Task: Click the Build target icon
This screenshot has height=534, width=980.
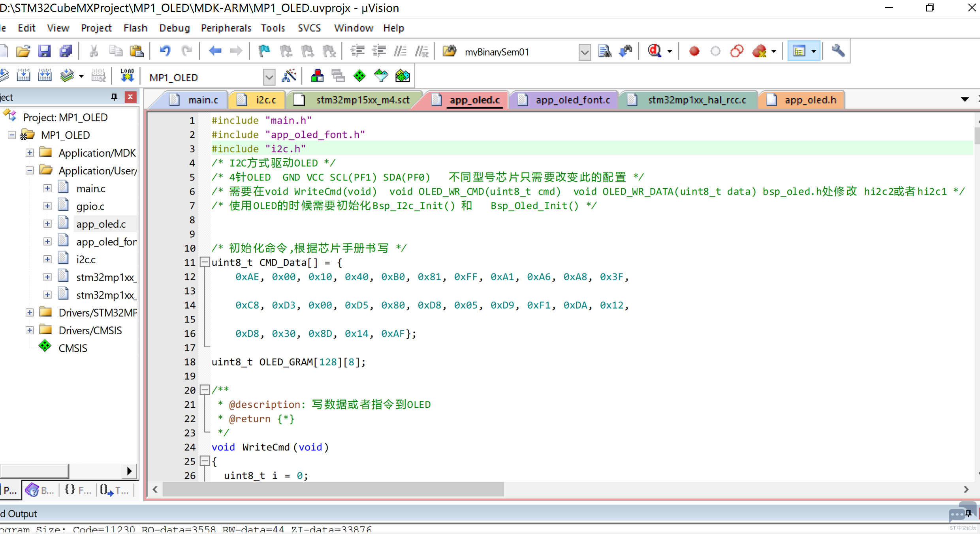Action: (x=23, y=76)
